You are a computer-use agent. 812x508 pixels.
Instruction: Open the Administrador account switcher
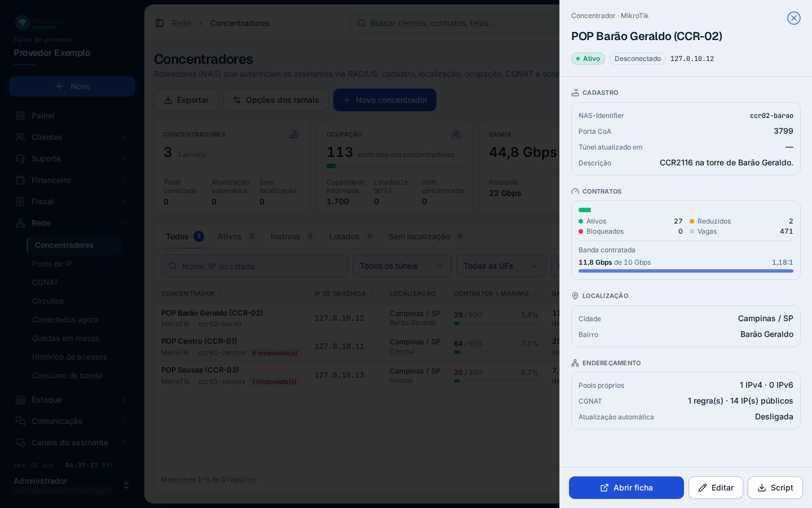pos(72,485)
